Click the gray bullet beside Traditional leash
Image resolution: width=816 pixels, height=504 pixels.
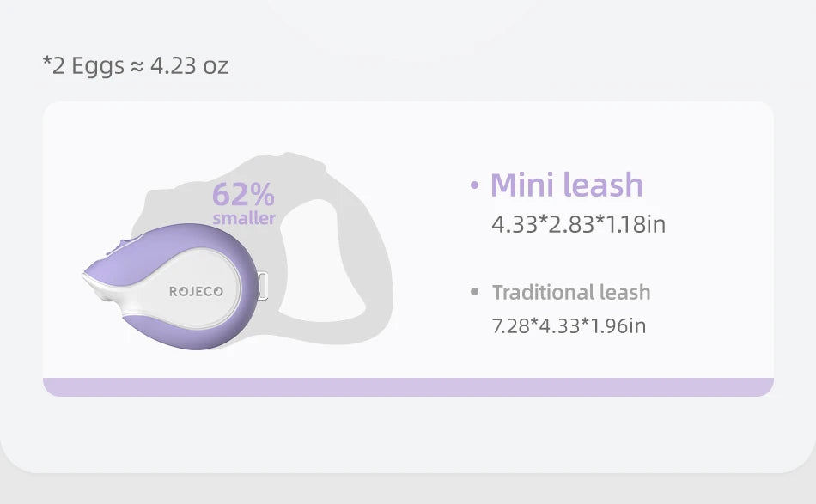(474, 292)
